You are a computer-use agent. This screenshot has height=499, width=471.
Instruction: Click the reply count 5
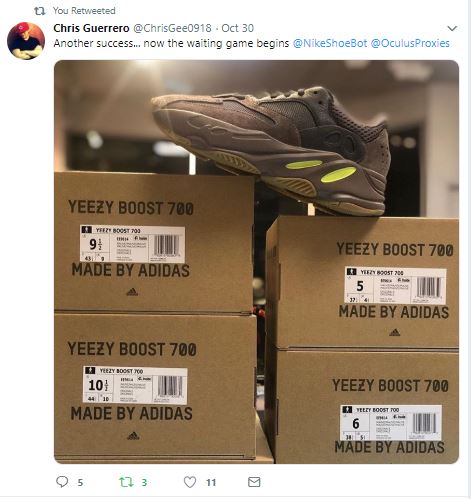pyautogui.click(x=80, y=483)
